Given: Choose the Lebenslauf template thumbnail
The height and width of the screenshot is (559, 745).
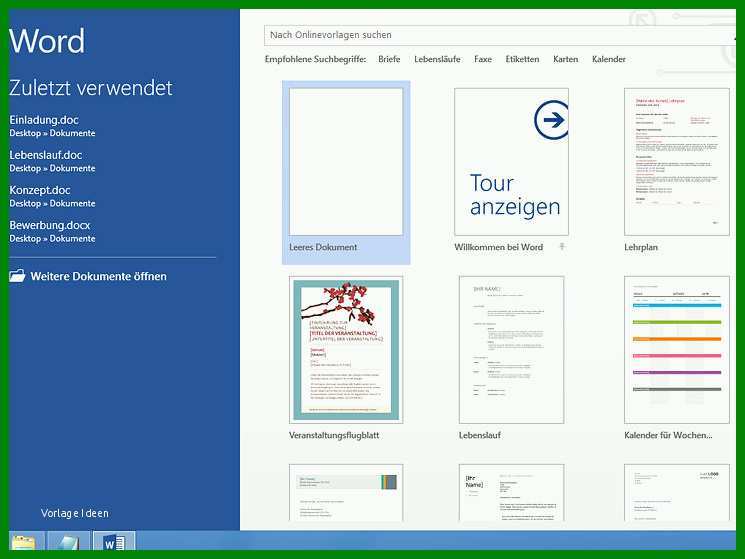Looking at the screenshot, I should point(511,350).
